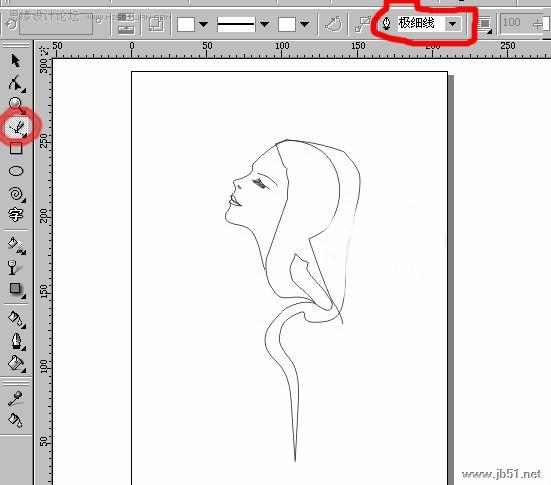Click the vertical ruler at mark 200
Image resolution: width=551 pixels, height=485 pixels.
click(x=44, y=215)
